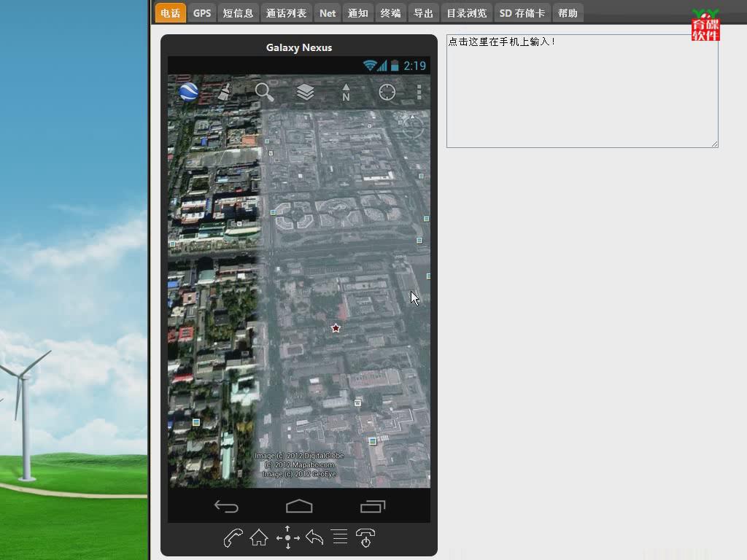Tap the north orientation icon

point(346,93)
